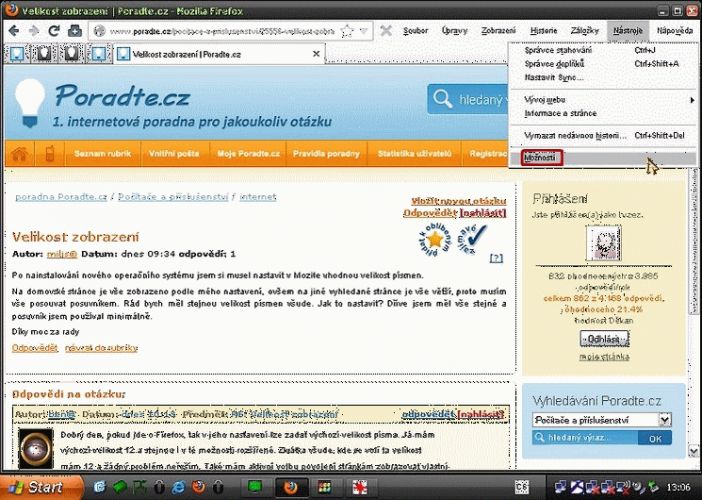Click the Vložit novou otázku link
Screen dimensions: 702x500
tap(459, 201)
